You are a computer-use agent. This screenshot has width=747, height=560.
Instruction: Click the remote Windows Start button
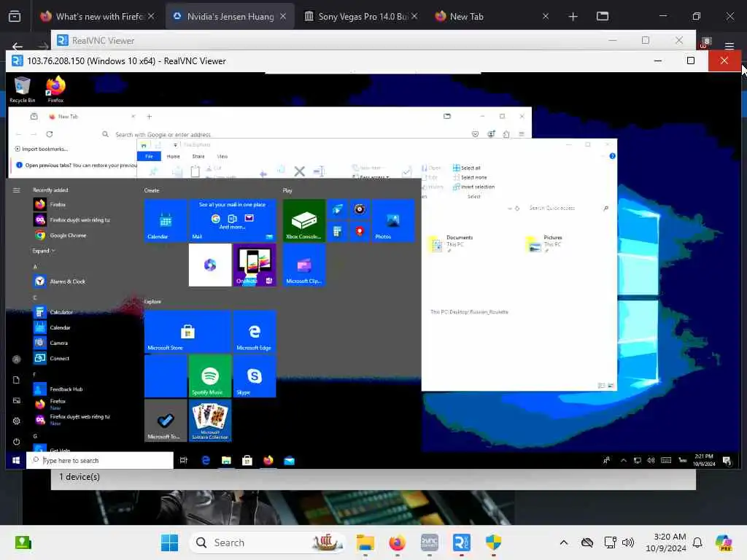tap(16, 461)
